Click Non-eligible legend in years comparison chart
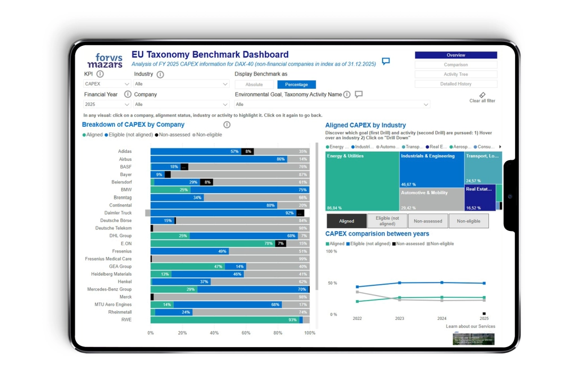The width and height of the screenshot is (588, 381). [x=440, y=244]
